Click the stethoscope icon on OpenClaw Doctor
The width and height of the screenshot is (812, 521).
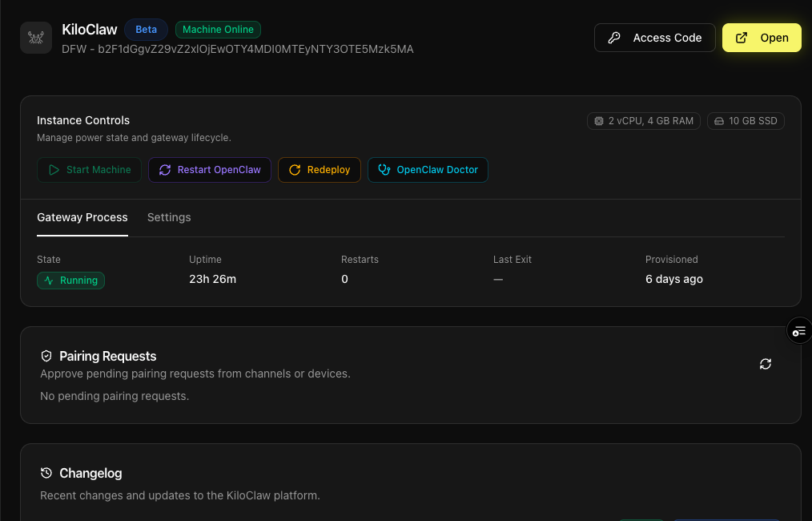(x=384, y=170)
